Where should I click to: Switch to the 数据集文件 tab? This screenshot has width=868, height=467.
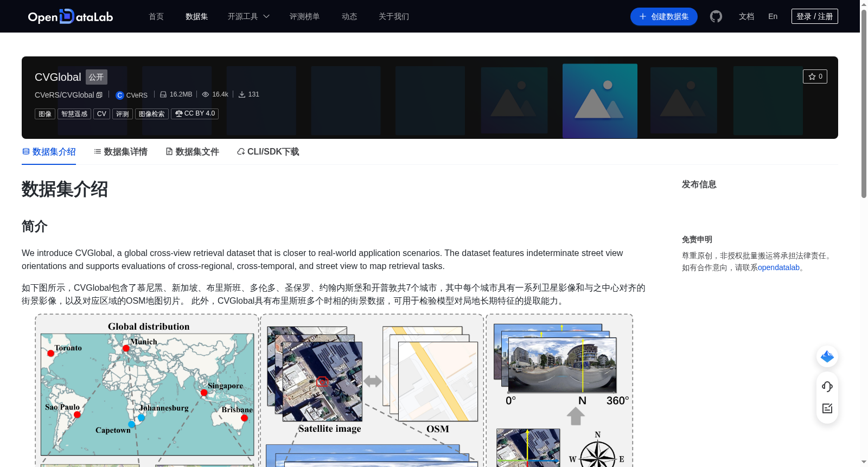[192, 152]
